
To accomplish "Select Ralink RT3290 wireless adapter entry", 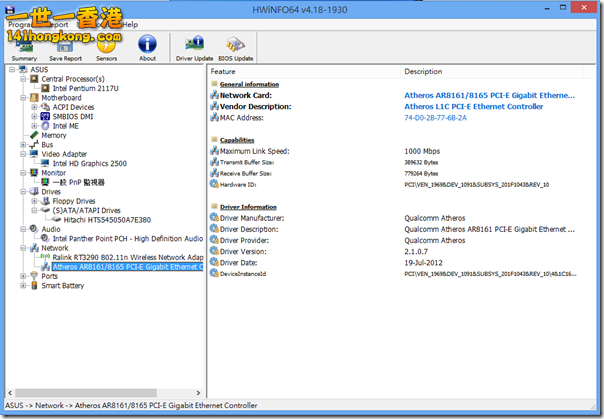I will tap(128, 257).
